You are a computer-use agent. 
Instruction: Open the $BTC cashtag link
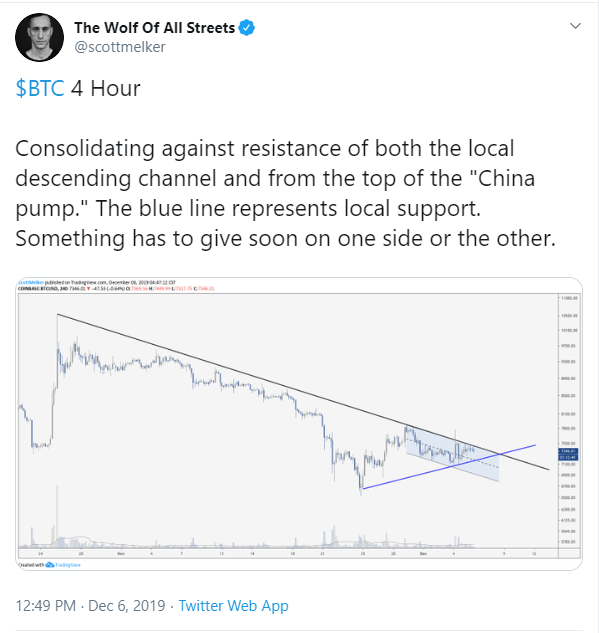(x=40, y=88)
